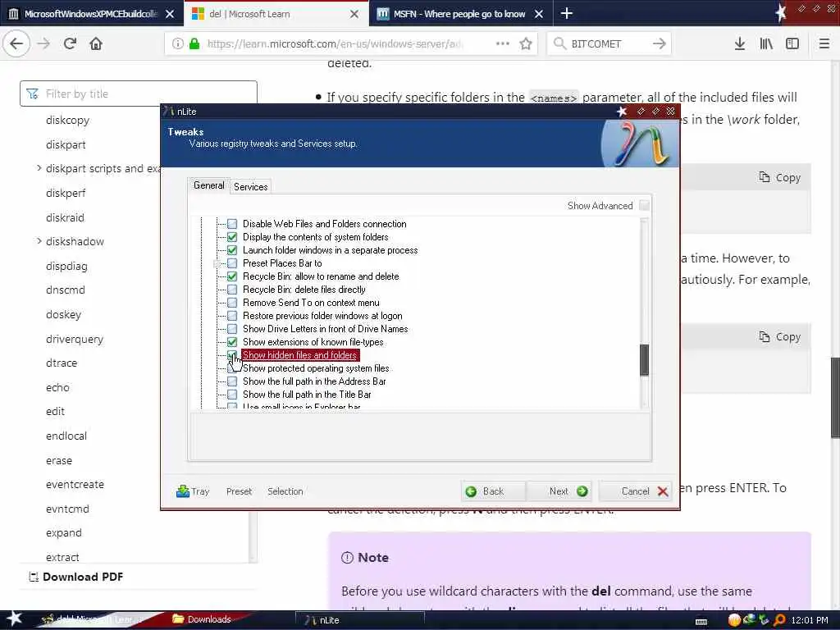This screenshot has width=840, height=630.
Task: Click the Back button in nLite
Action: 493,491
